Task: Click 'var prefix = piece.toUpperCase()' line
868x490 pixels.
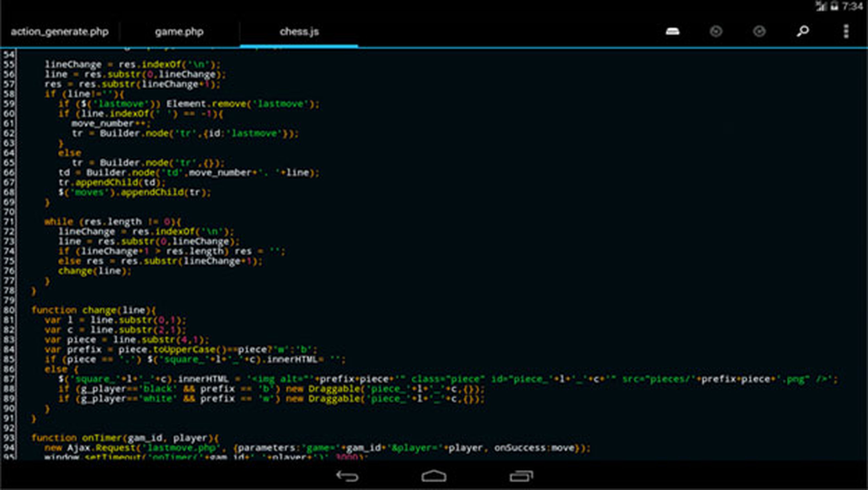Action: point(180,349)
